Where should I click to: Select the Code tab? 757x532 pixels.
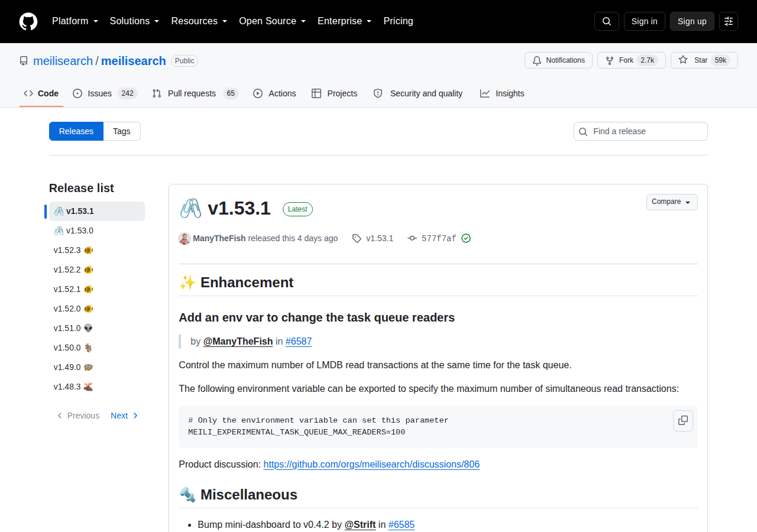pyautogui.click(x=41, y=93)
